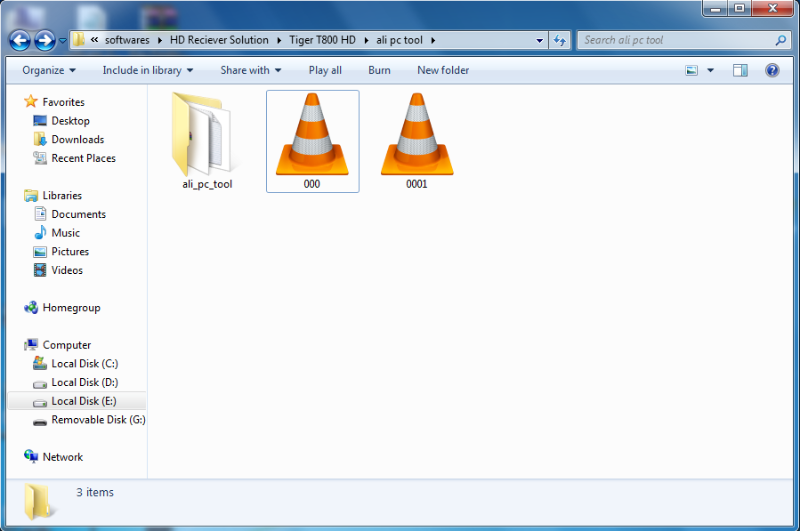Click Play all in the toolbar
This screenshot has width=800, height=531.
(325, 70)
